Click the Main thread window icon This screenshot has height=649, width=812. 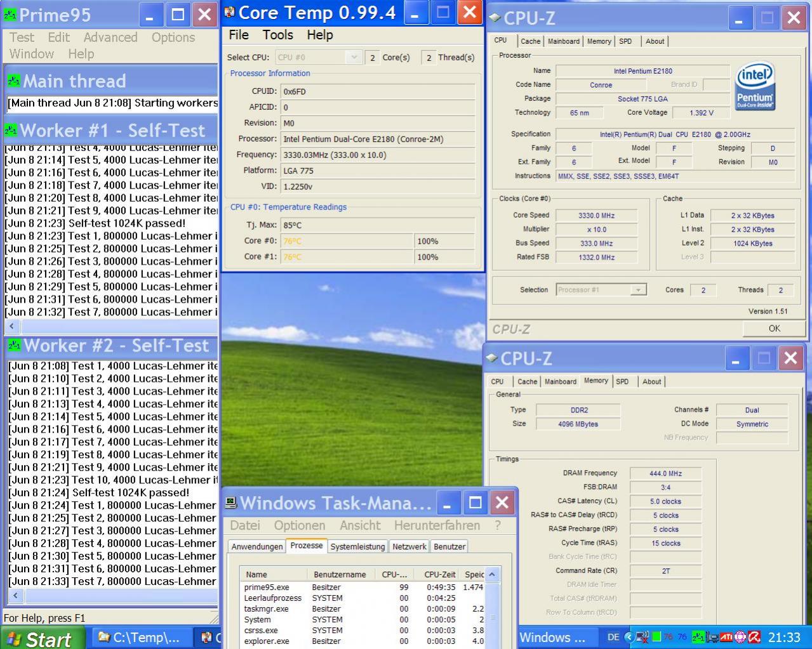pyautogui.click(x=13, y=81)
